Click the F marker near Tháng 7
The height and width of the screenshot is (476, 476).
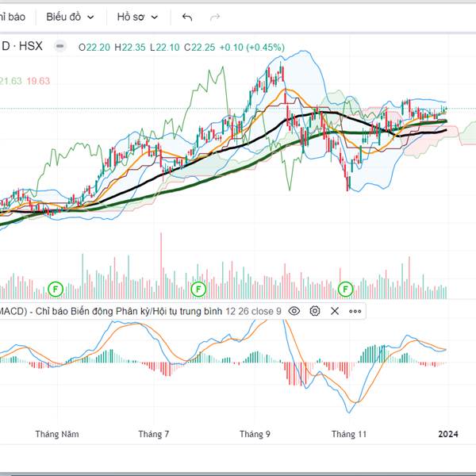[x=198, y=289]
